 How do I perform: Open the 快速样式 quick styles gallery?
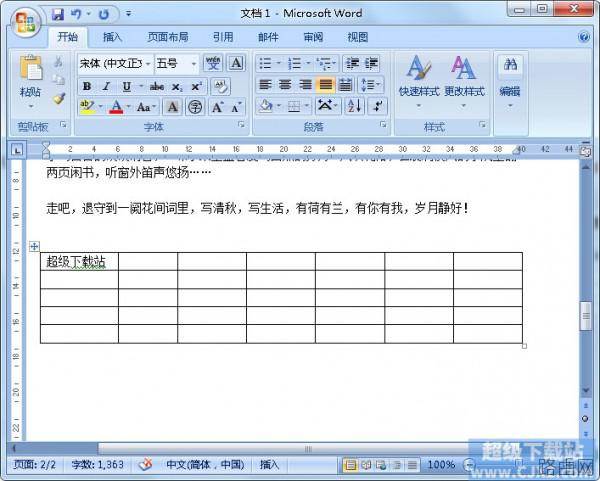point(418,82)
